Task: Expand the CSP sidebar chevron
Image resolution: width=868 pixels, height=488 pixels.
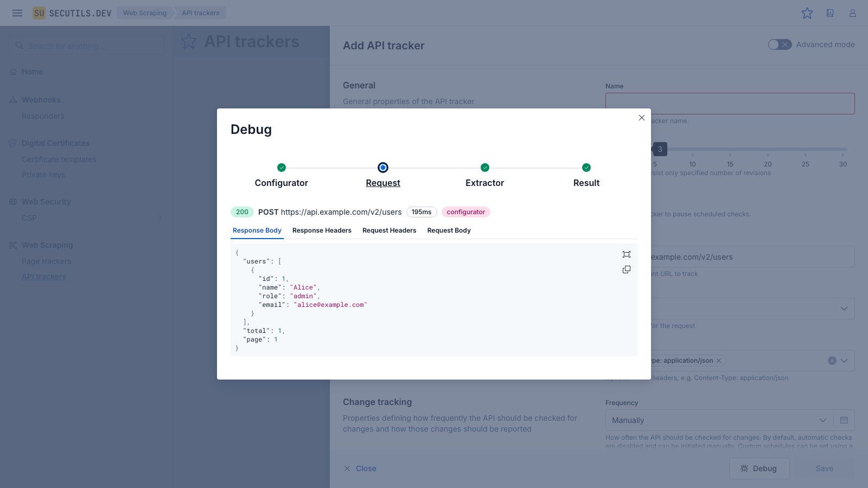Action: click(160, 218)
